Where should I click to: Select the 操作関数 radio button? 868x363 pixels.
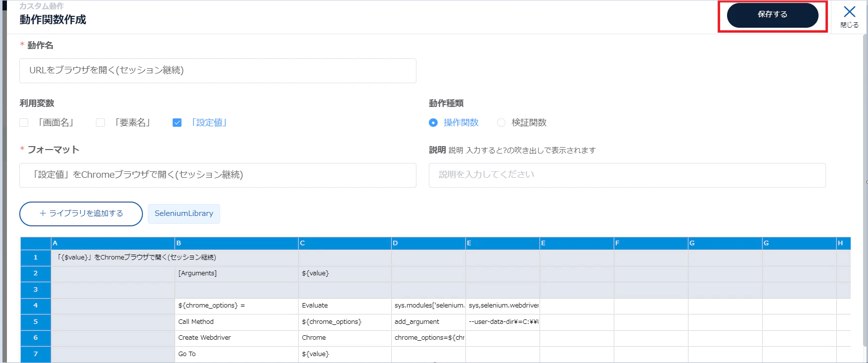[x=433, y=122]
